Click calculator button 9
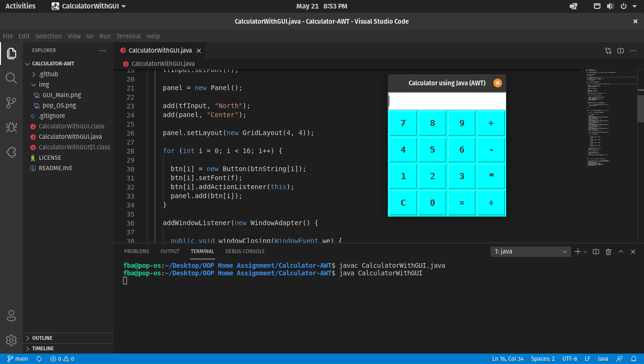This screenshot has height=364, width=644. [462, 123]
